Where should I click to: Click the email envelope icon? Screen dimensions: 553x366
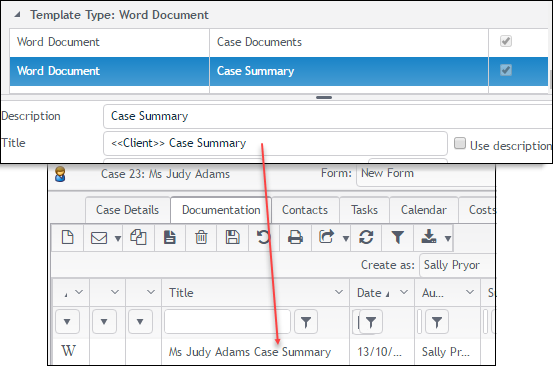point(99,238)
